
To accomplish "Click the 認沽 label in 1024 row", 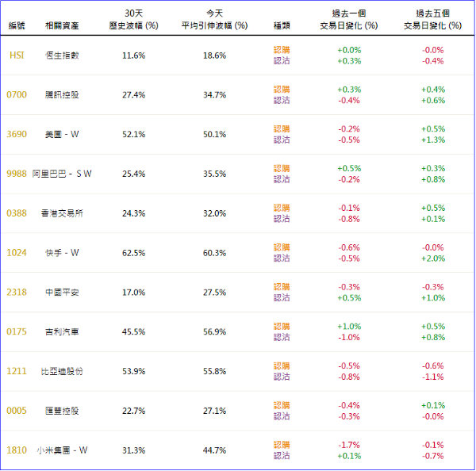I will click(x=282, y=258).
